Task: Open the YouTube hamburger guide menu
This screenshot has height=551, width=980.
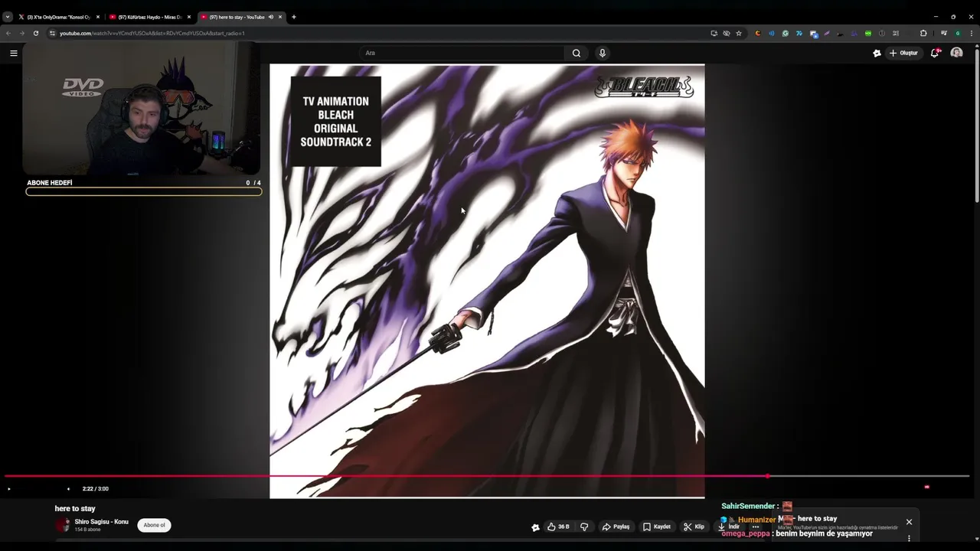Action: click(13, 53)
